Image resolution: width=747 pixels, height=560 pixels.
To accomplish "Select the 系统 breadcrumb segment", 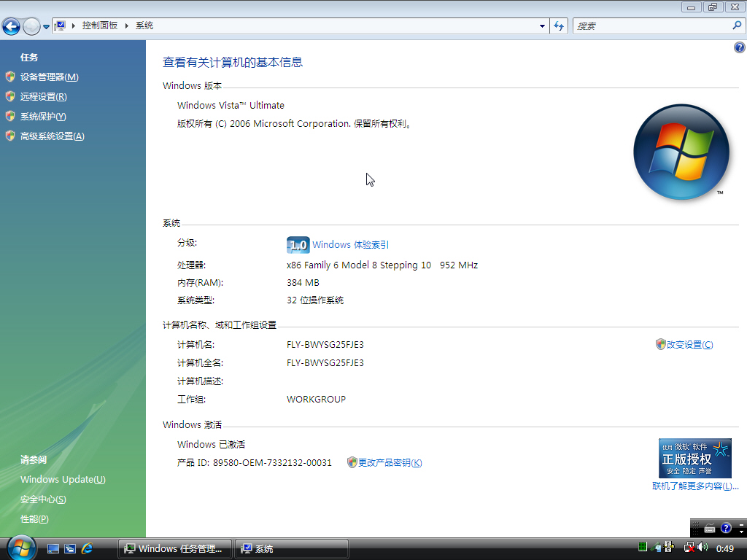I will [144, 26].
